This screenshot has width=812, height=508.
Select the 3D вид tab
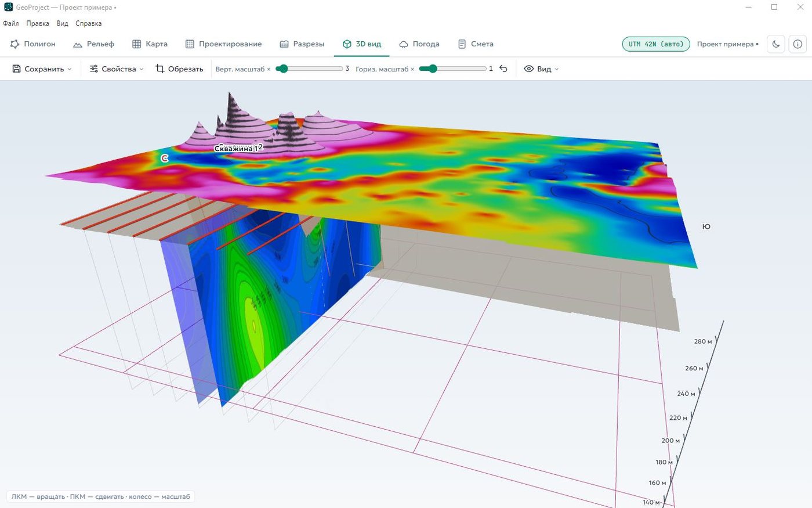click(362, 44)
